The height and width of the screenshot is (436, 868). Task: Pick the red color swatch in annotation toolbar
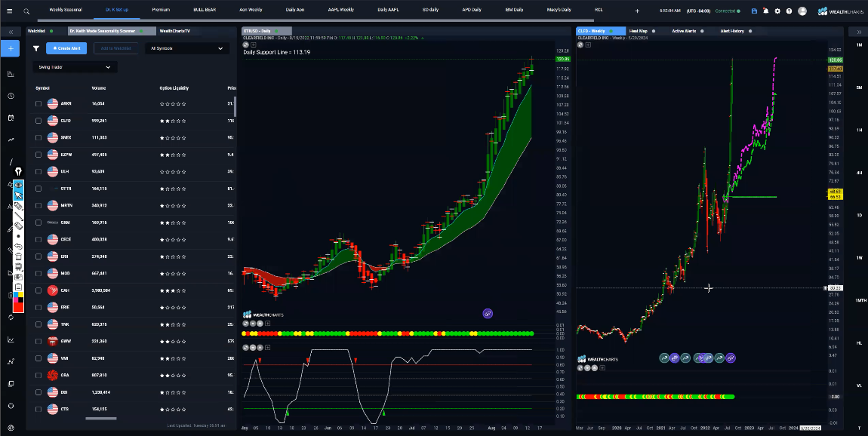click(x=18, y=308)
